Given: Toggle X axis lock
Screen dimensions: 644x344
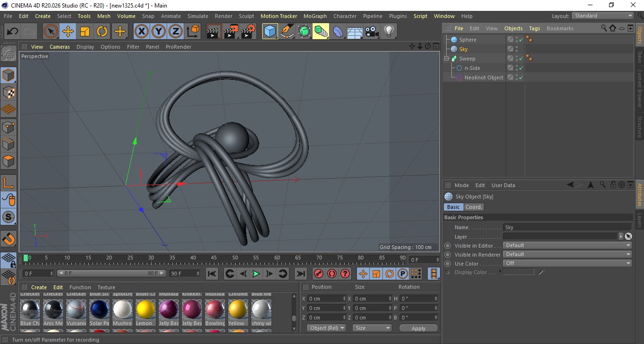Looking at the screenshot, I should click(141, 32).
